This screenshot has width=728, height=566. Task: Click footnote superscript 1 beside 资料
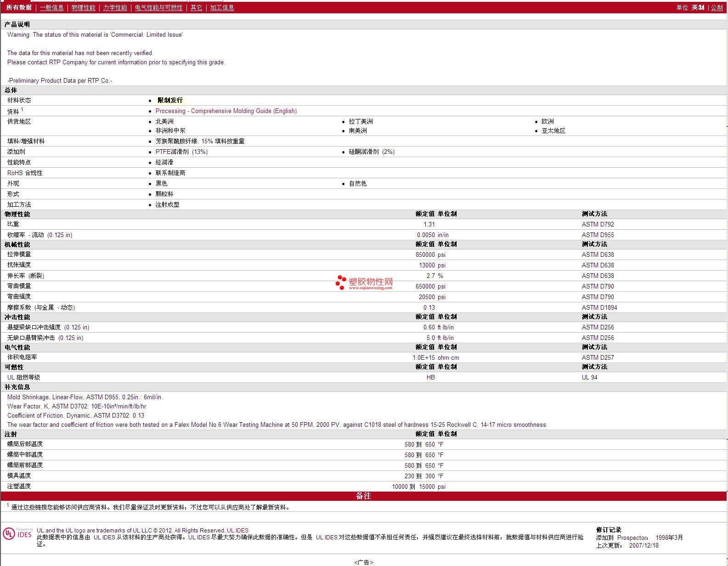22,110
